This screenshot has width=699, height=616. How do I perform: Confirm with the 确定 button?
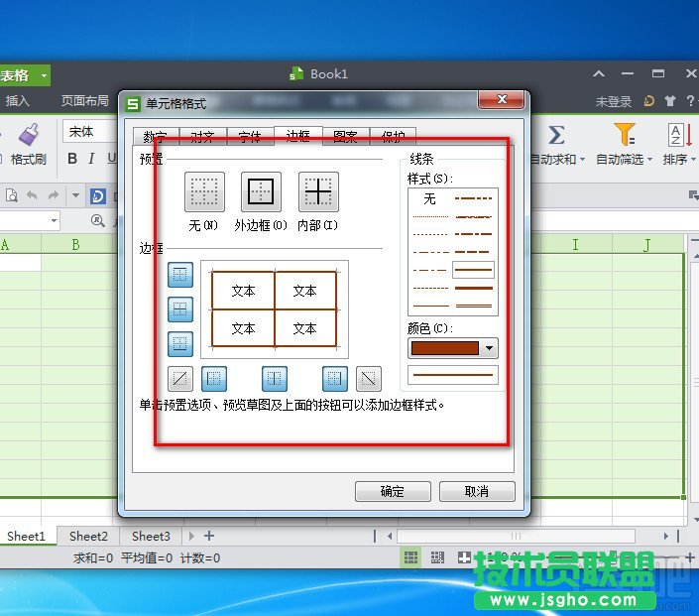393,491
